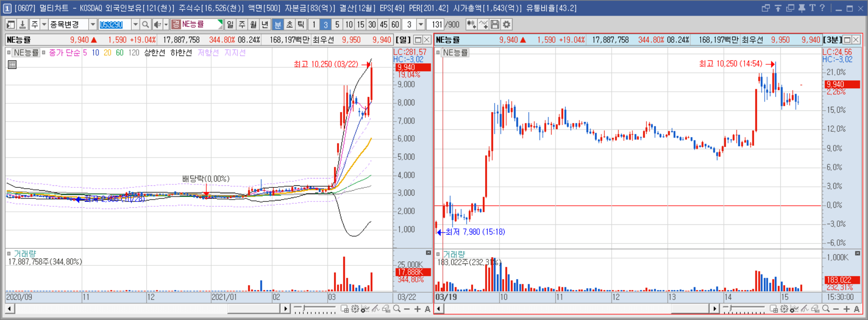Image resolution: width=868 pixels, height=320 pixels.
Task: Click the save chart floppy icon
Action: click(x=495, y=24)
